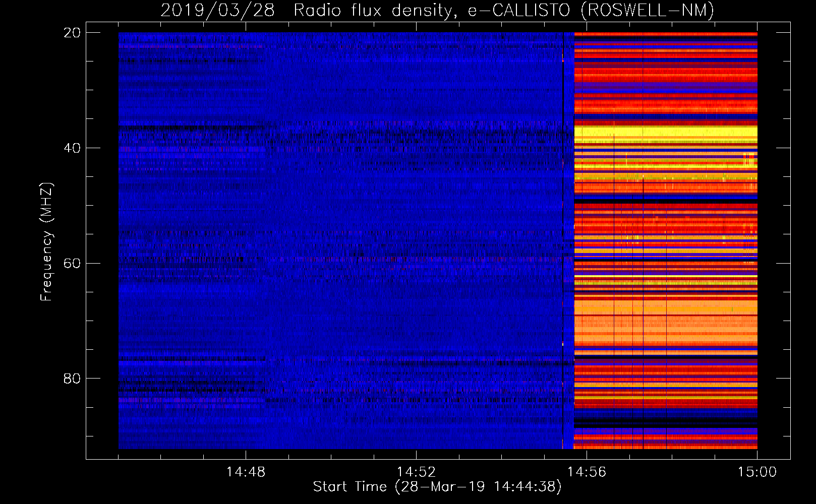Click the Start Time axis caption

437,487
